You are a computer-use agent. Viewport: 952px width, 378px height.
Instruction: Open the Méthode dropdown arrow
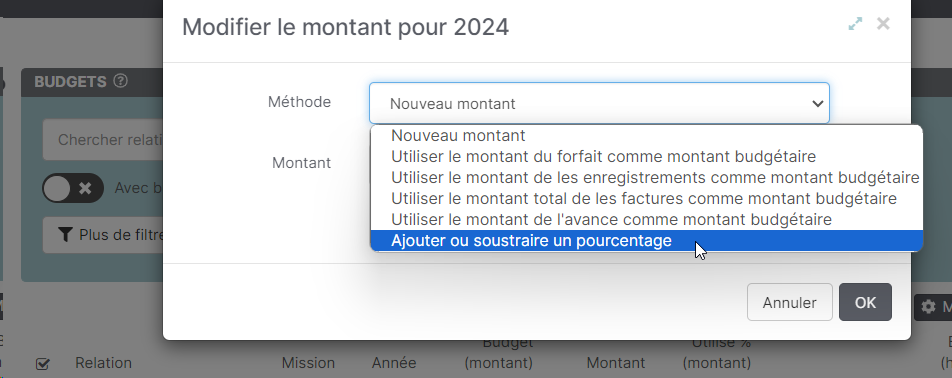click(817, 103)
